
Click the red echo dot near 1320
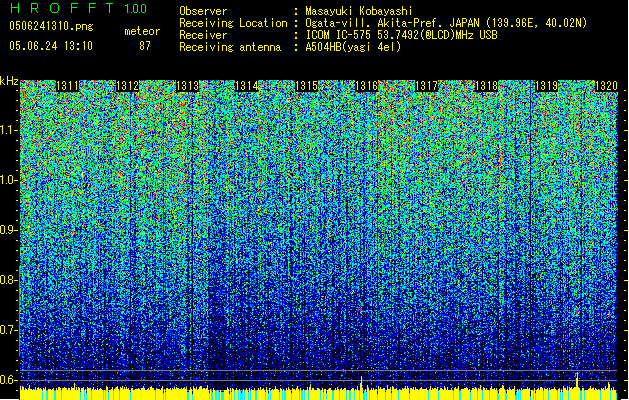[609, 315]
